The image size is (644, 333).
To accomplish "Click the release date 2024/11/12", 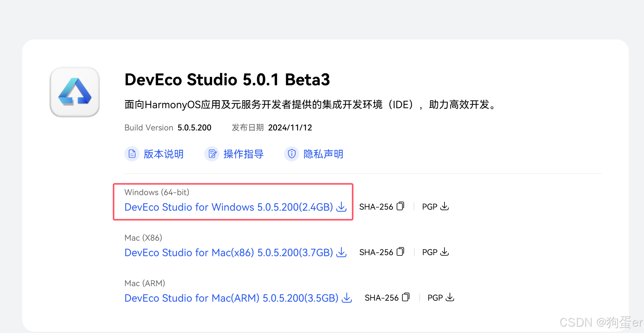I will (290, 128).
